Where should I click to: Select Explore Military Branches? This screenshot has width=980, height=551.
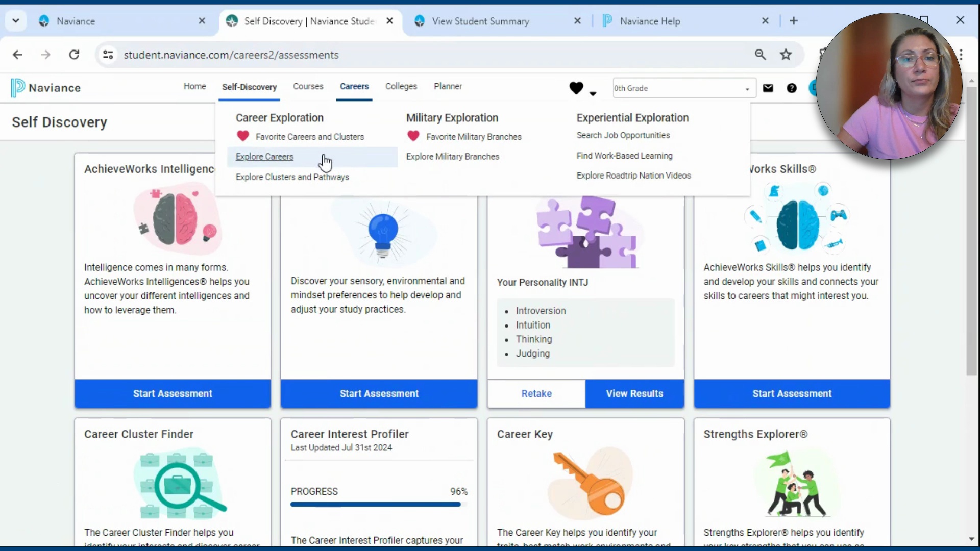click(x=453, y=157)
